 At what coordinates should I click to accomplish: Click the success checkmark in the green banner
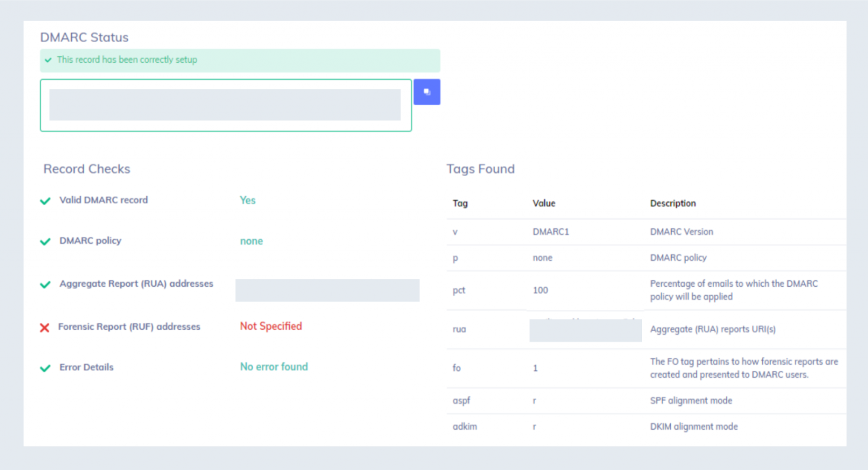47,60
